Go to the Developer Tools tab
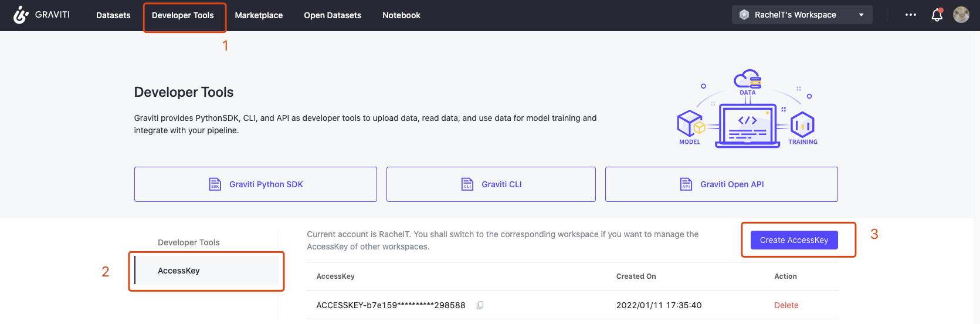Screen dimensions: 980x324 [x=183, y=15]
